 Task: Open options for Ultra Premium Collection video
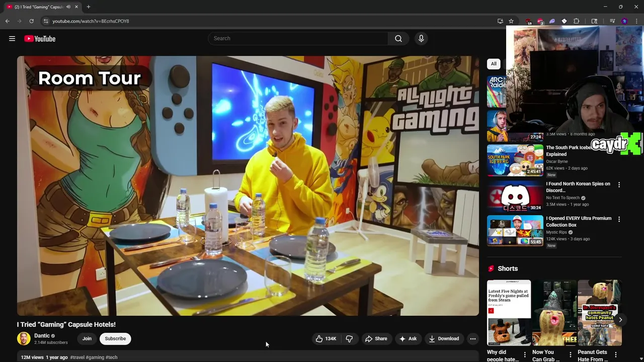[619, 219]
